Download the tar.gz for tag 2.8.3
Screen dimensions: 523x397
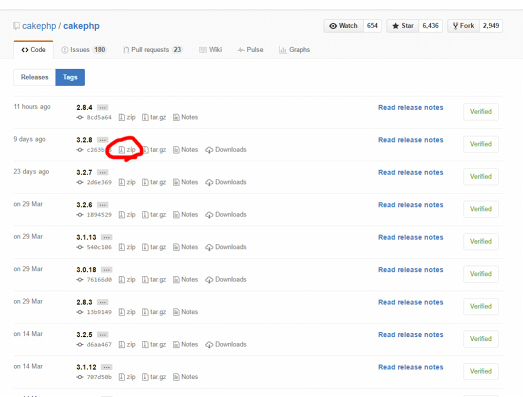(x=154, y=312)
